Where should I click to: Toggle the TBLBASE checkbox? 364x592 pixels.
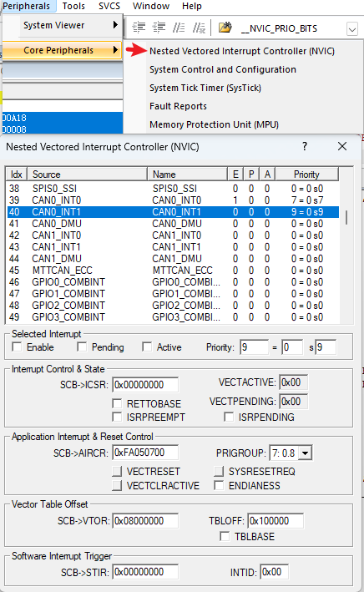(x=225, y=536)
